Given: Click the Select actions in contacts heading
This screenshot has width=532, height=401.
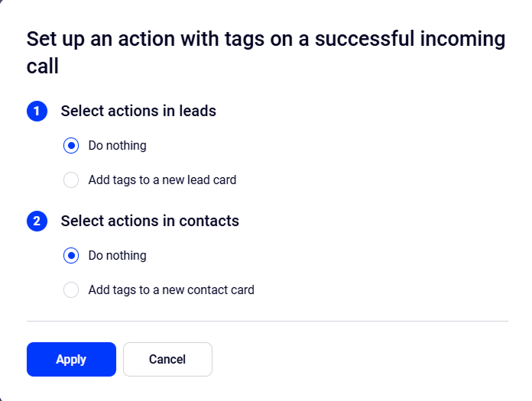Looking at the screenshot, I should (x=150, y=222).
